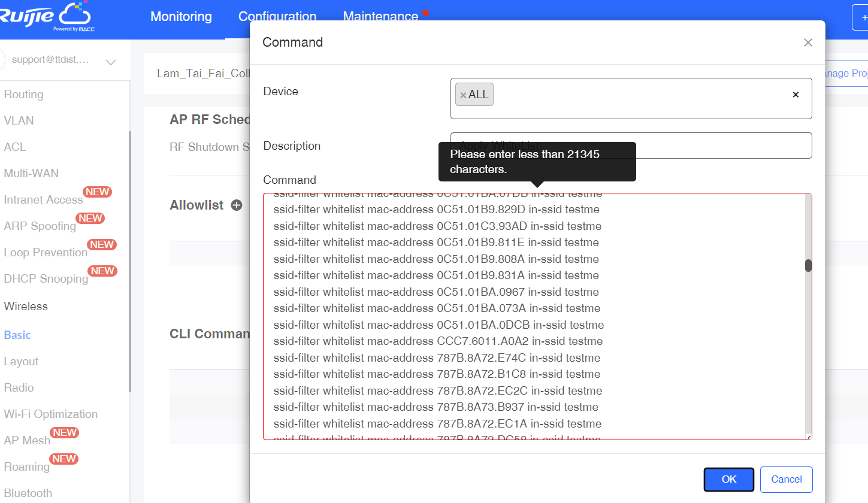Add a new Allowlist entry
868x503 pixels.
(237, 205)
